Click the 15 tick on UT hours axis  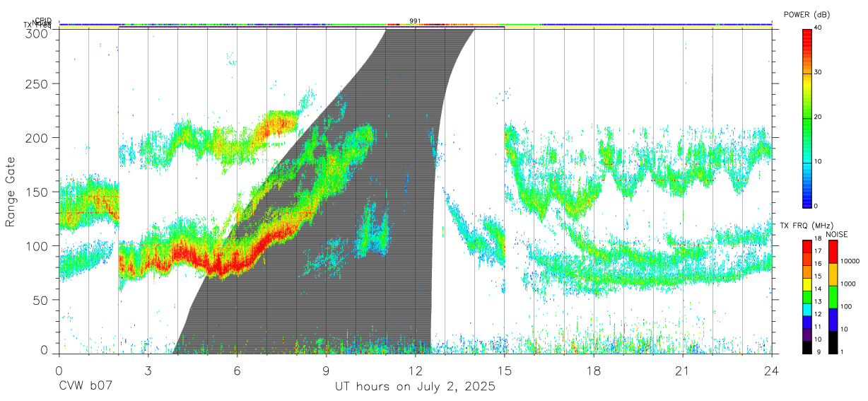pyautogui.click(x=504, y=371)
